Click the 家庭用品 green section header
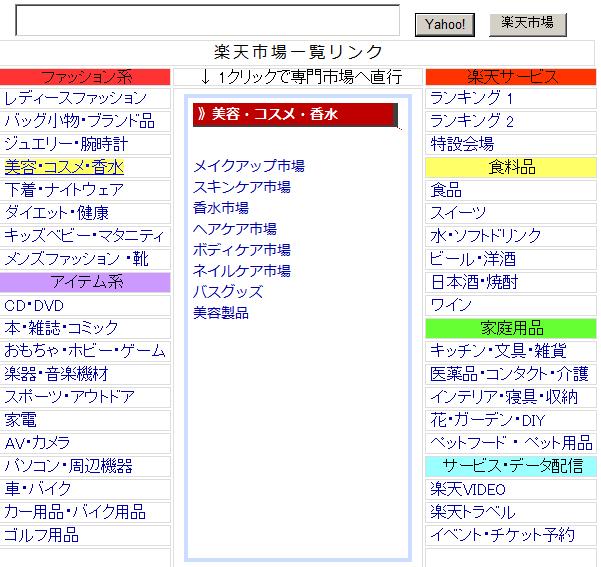 [511, 328]
